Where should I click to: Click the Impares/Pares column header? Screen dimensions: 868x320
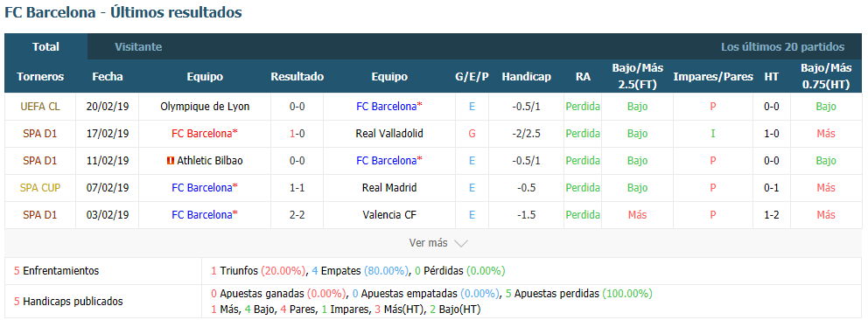(x=713, y=77)
